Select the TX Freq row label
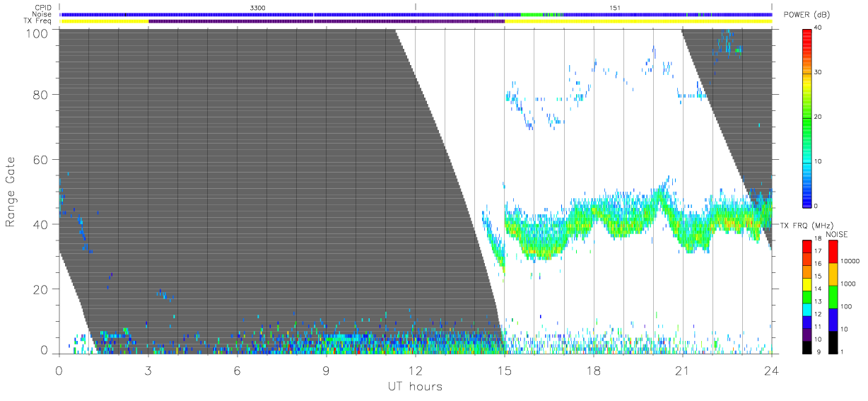The width and height of the screenshot is (868, 401). (38, 21)
